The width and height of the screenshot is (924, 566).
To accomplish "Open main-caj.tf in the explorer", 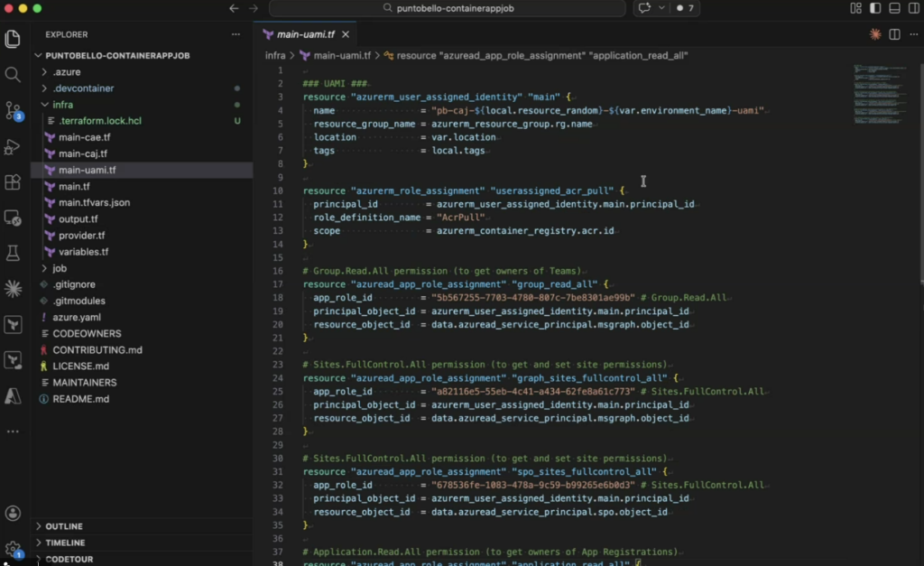I will pos(83,153).
